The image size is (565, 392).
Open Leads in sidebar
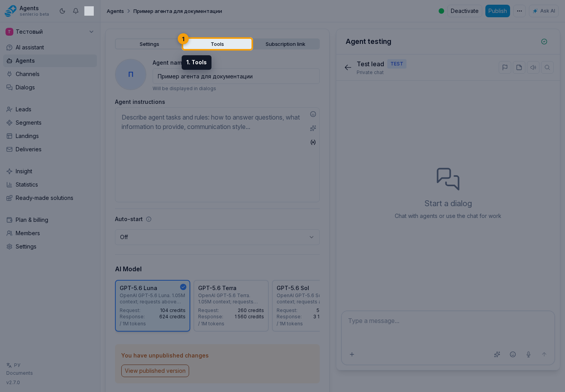coord(50,109)
